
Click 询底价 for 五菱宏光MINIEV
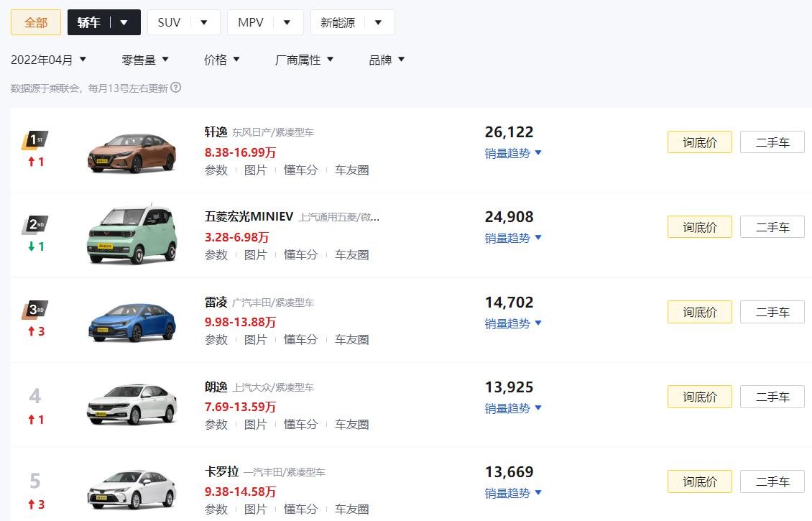pyautogui.click(x=700, y=227)
